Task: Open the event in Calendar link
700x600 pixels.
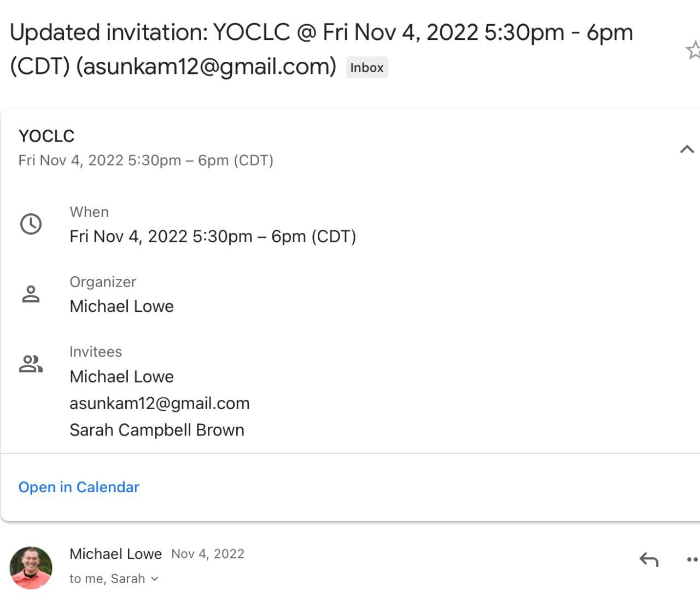Action: click(x=79, y=487)
